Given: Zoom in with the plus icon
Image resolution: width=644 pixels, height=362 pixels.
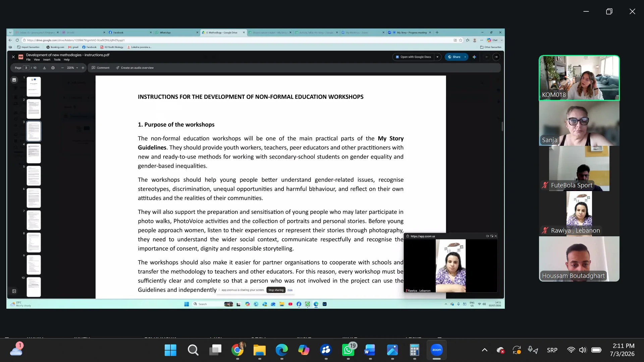Looking at the screenshot, I should coord(83,68).
